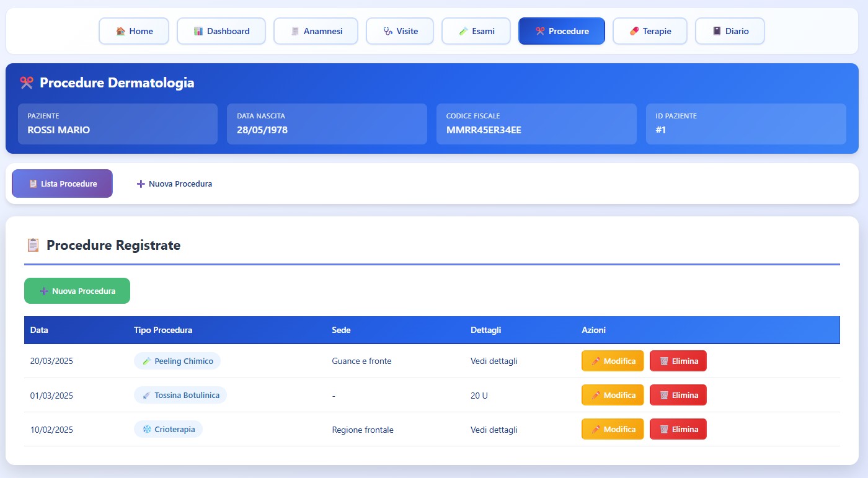Click the scissors icon on Procedure tab
The width and height of the screenshot is (868, 478).
[x=540, y=31]
